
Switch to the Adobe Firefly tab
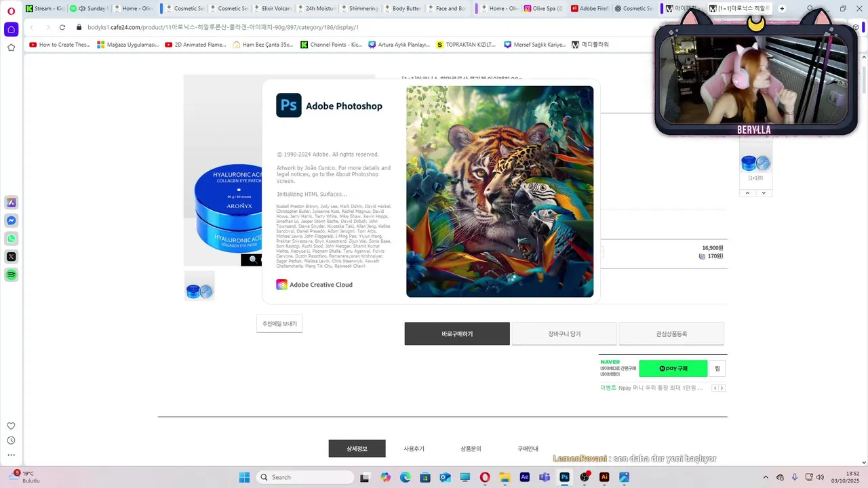point(589,8)
